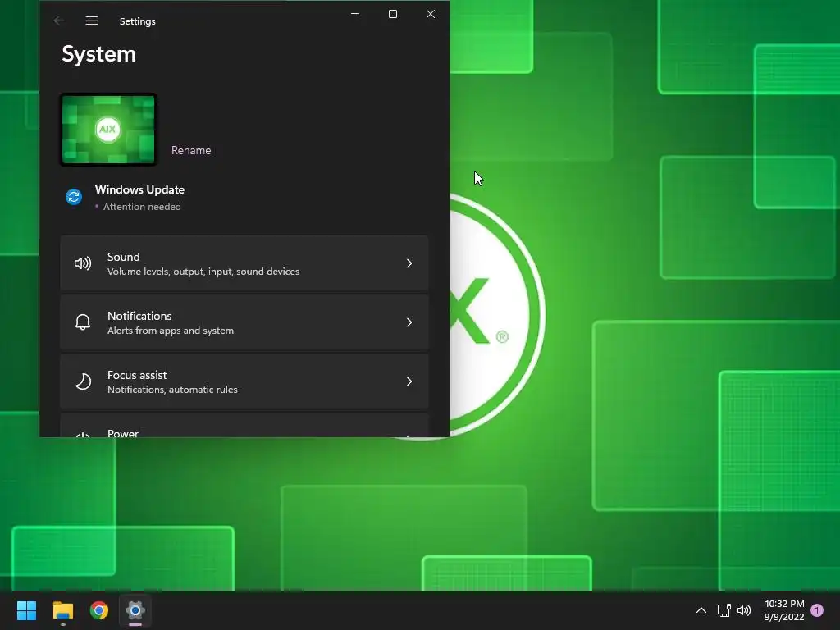Maximize the Settings window
The width and height of the screenshot is (840, 630).
tap(393, 14)
